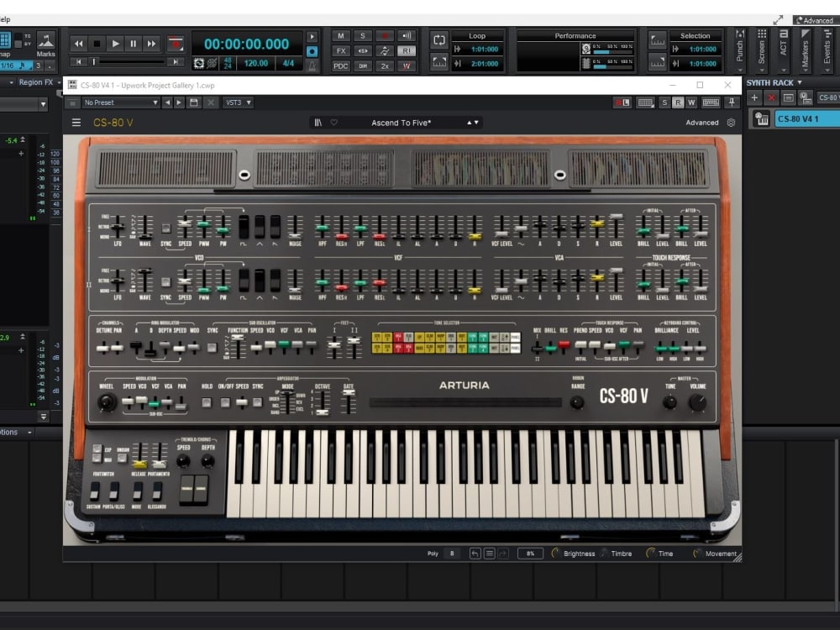Viewport: 840px width, 630px height.
Task: Toggle global record arm button
Action: point(384,36)
